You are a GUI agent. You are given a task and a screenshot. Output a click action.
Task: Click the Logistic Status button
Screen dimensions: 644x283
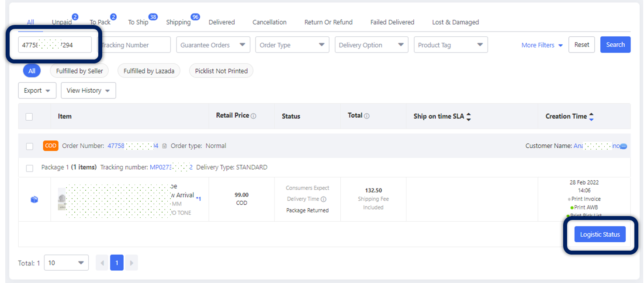(599, 234)
